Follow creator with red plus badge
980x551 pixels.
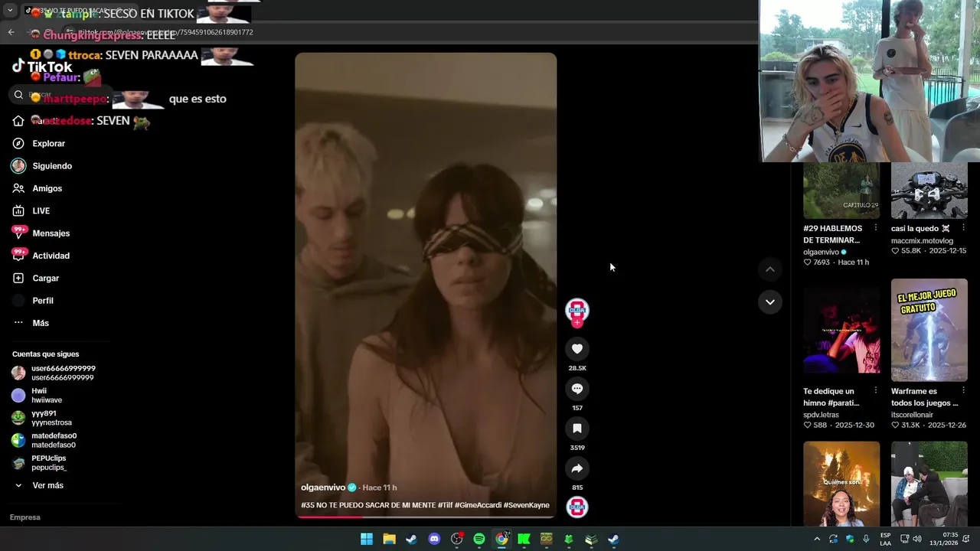coord(577,323)
